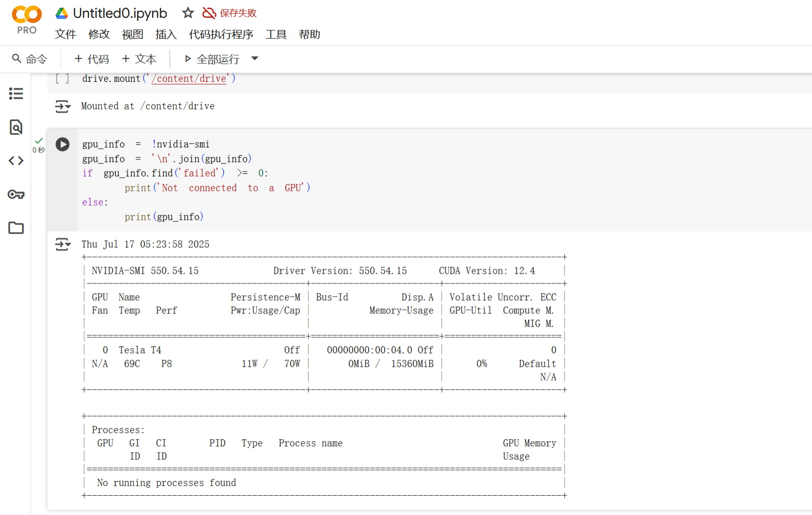Click the search icon beside 命令

click(17, 59)
